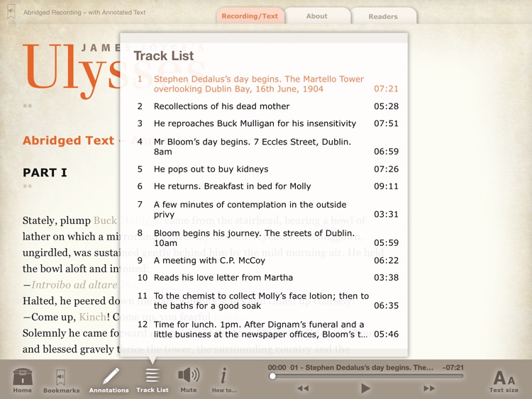Switch to the Recording/Text tab
The height and width of the screenshot is (399, 532).
[250, 16]
